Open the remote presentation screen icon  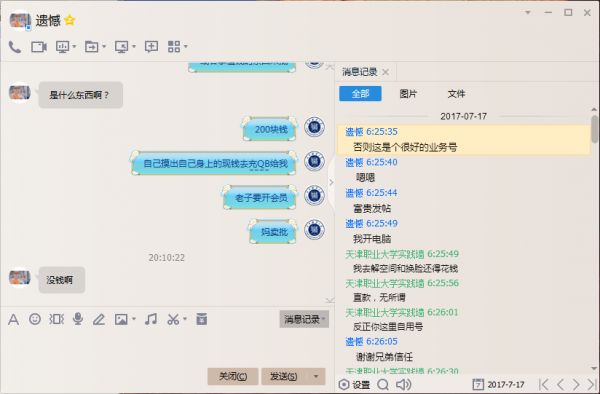(x=62, y=47)
